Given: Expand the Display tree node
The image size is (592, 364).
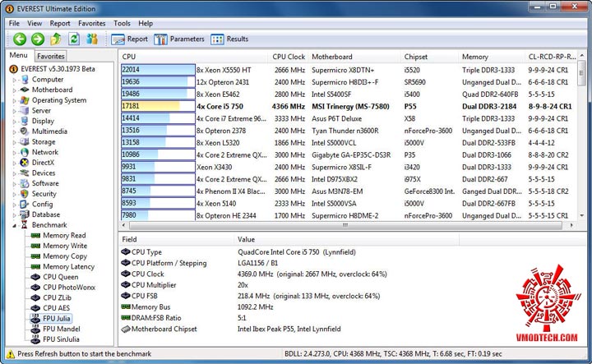Looking at the screenshot, I should coord(14,122).
